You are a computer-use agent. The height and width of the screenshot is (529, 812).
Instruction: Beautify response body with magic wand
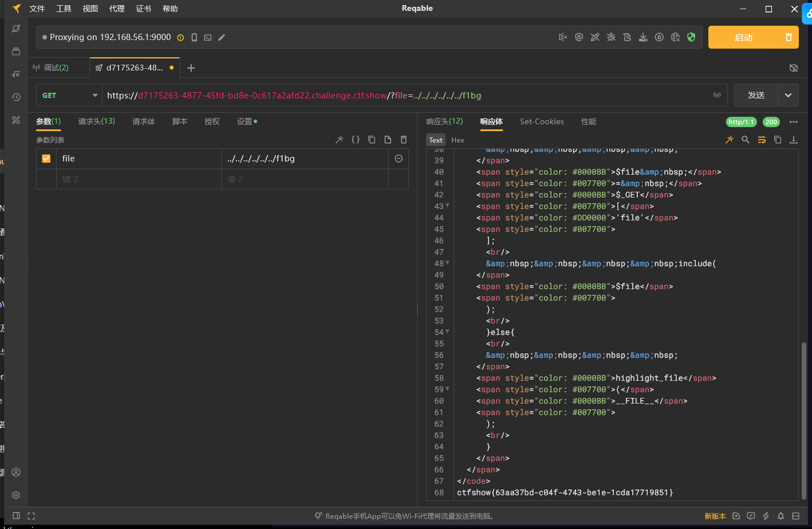click(x=730, y=140)
